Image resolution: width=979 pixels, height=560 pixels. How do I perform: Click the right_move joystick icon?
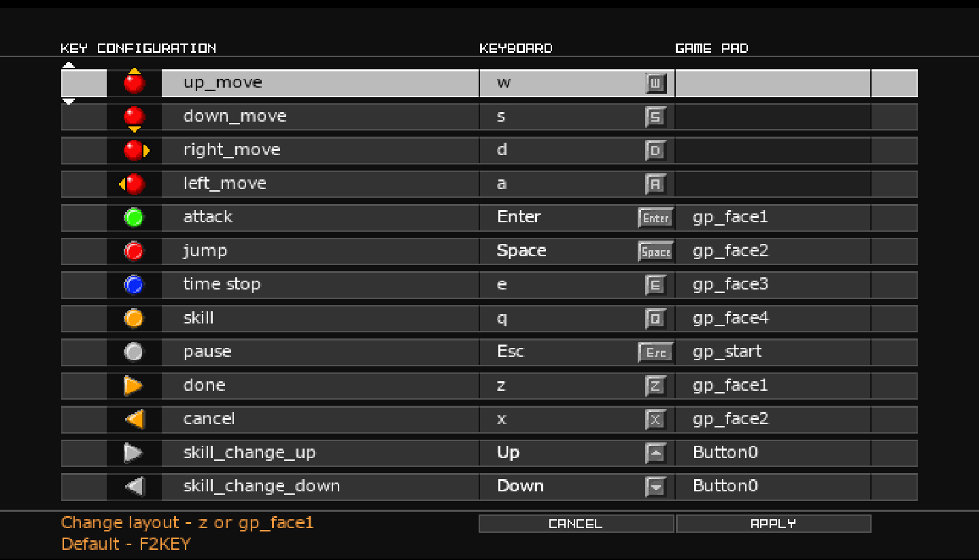pos(136,150)
